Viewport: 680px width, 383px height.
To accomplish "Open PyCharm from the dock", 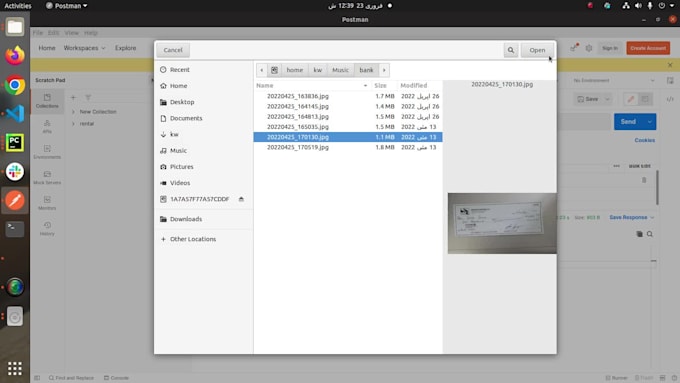I will tap(15, 142).
